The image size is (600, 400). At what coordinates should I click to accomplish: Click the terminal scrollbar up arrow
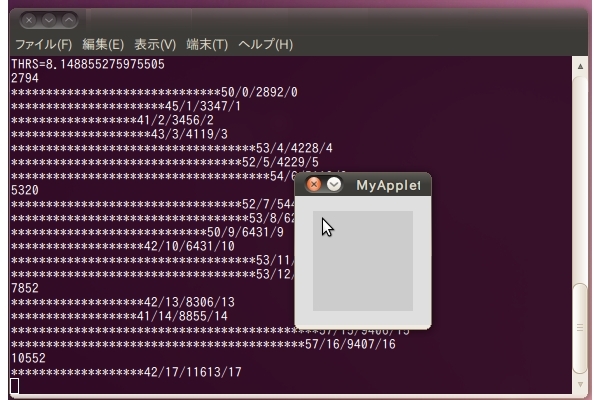click(580, 66)
